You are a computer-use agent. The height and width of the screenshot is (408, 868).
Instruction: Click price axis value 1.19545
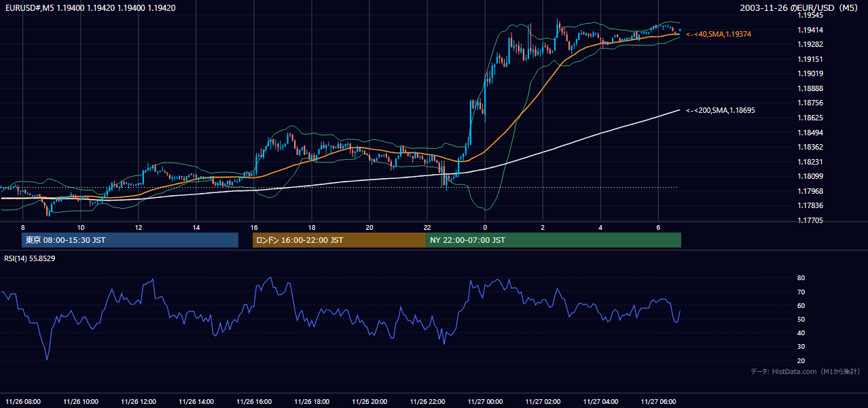point(810,15)
